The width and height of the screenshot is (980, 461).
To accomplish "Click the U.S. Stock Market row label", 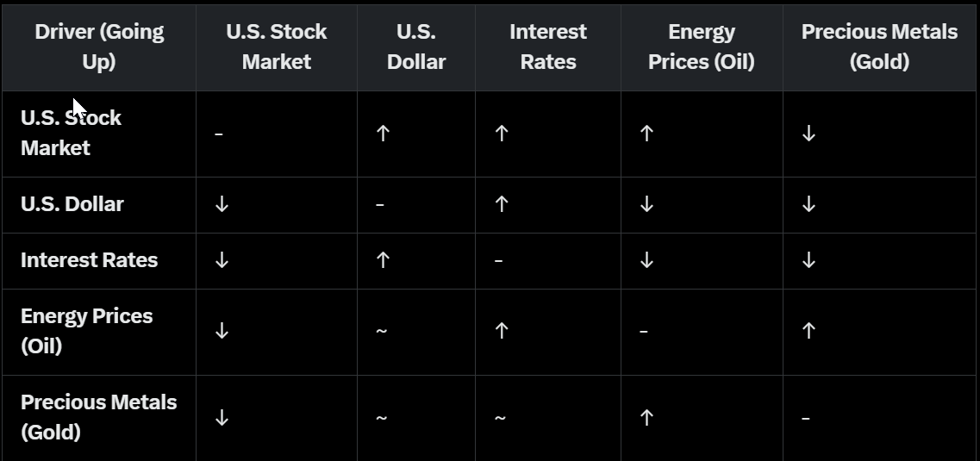I will point(71,133).
